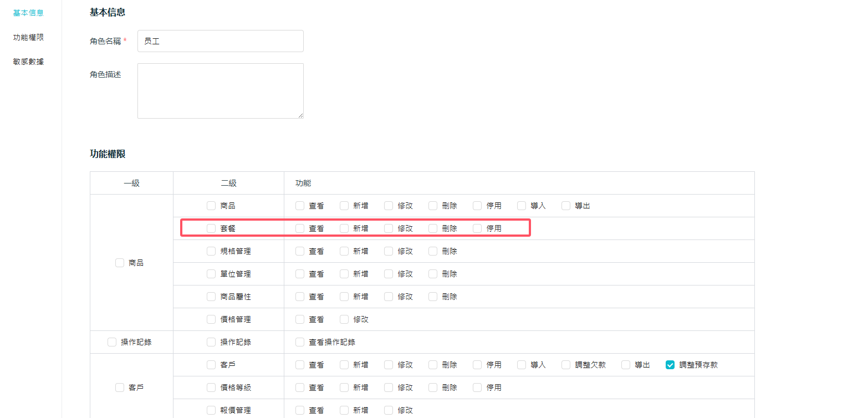The image size is (868, 418).
Task: Check 停用 in the 價格等級 row
Action: pos(477,388)
